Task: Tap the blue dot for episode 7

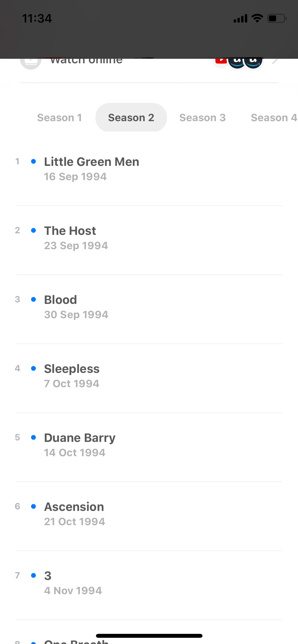Action: click(33, 576)
